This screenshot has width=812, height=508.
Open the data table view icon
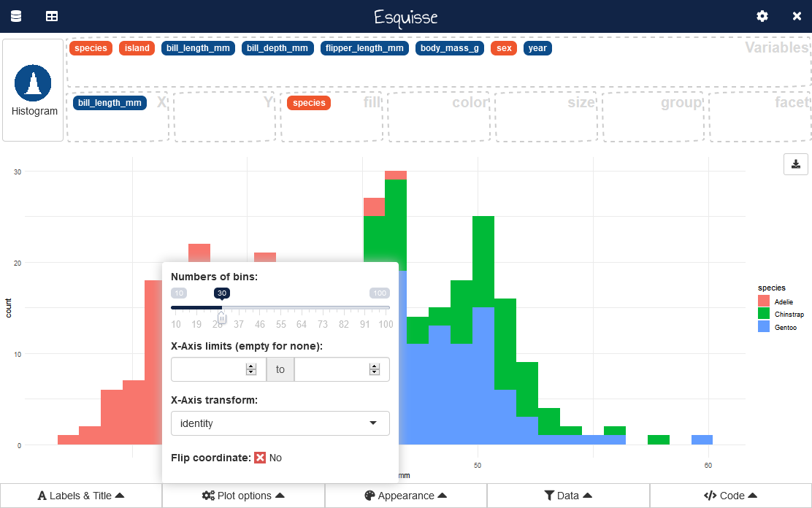pyautogui.click(x=52, y=16)
